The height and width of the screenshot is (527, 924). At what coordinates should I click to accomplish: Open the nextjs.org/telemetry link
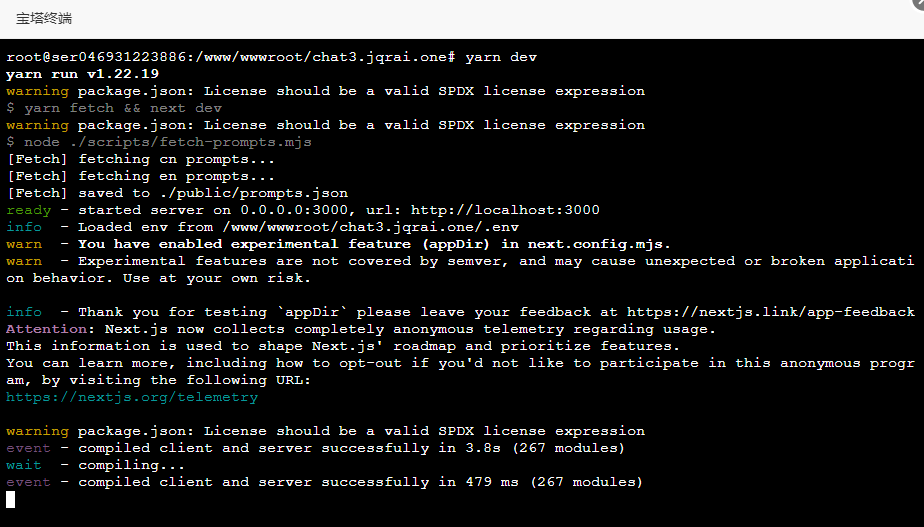(x=132, y=397)
